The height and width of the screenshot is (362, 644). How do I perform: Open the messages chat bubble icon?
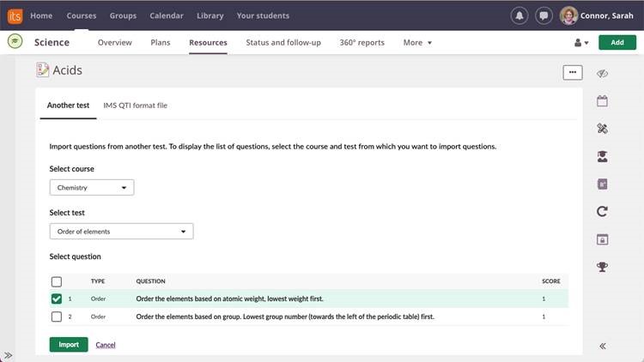coord(544,15)
